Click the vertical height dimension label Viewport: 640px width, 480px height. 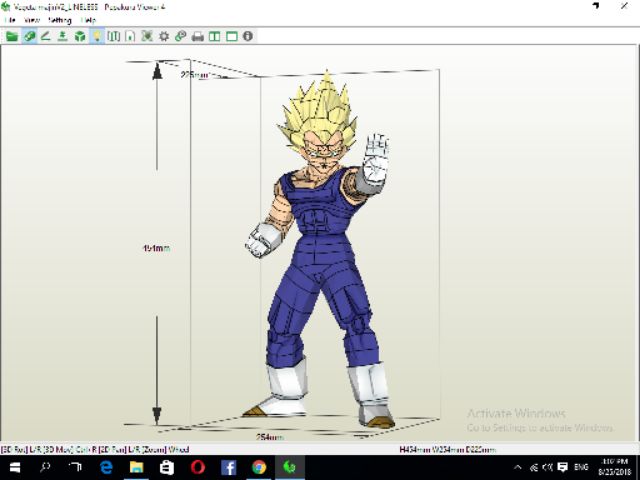[157, 248]
